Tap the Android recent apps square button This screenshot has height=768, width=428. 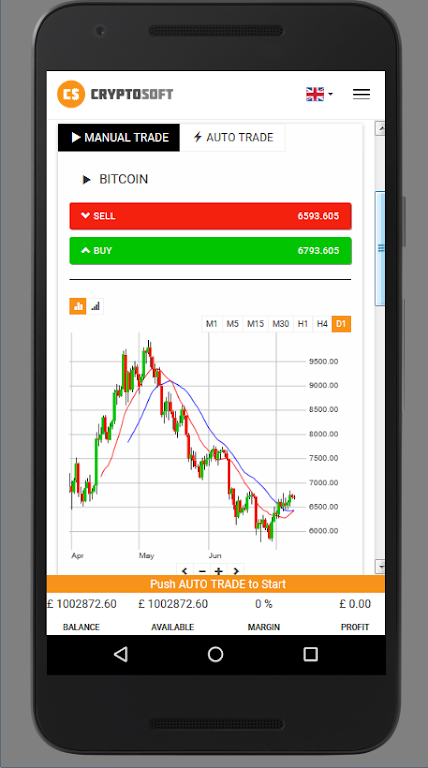310,654
